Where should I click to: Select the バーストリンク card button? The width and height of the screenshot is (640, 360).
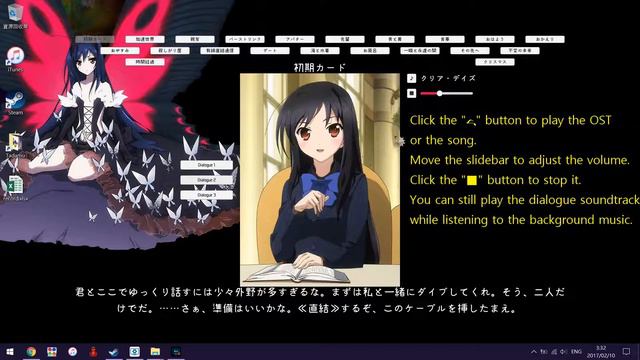[245, 39]
